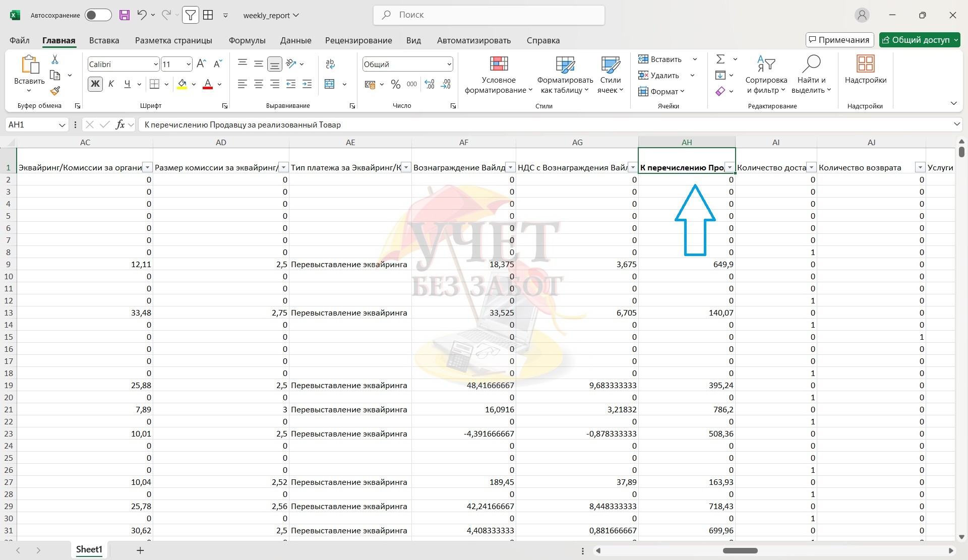Expand the number format dropdown
The height and width of the screenshot is (560, 968).
(449, 64)
